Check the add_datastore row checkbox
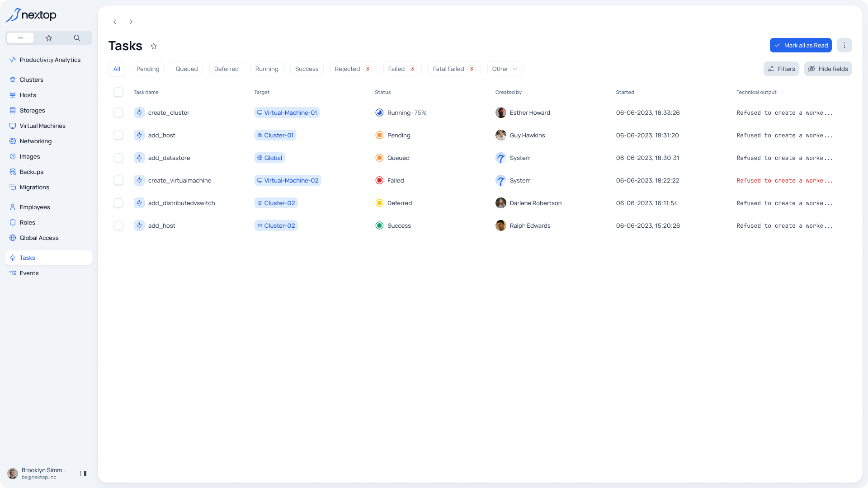The width and height of the screenshot is (868, 488). pyautogui.click(x=118, y=158)
